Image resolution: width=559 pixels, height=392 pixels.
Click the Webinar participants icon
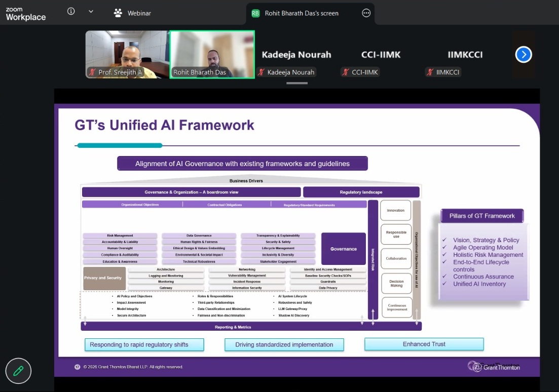point(118,13)
